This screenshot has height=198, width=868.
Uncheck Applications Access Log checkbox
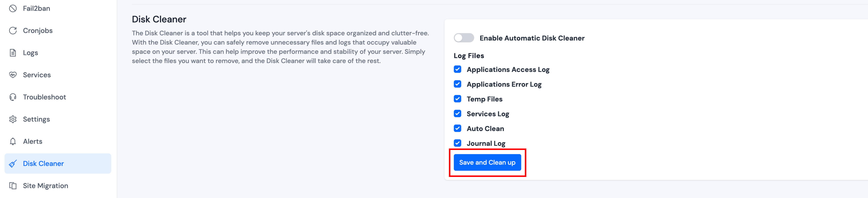pyautogui.click(x=457, y=69)
